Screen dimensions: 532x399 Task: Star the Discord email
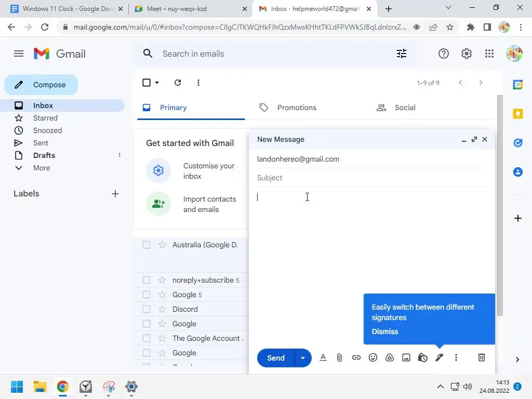162,309
